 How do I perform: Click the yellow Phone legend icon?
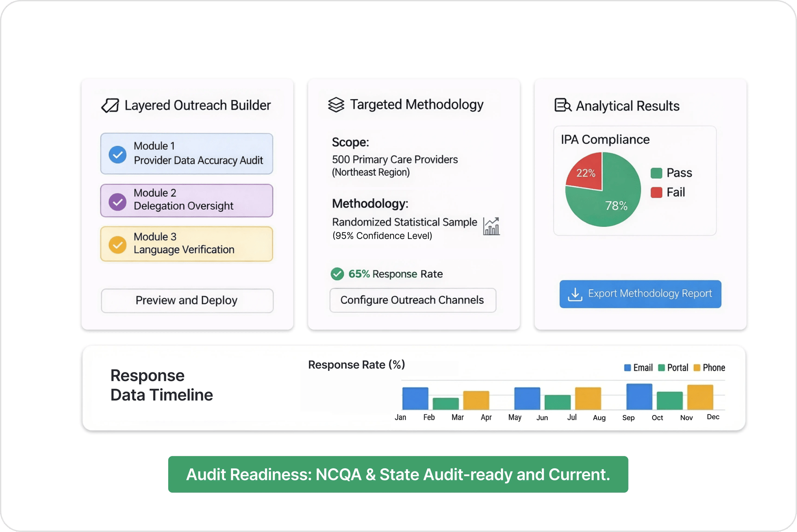(697, 368)
